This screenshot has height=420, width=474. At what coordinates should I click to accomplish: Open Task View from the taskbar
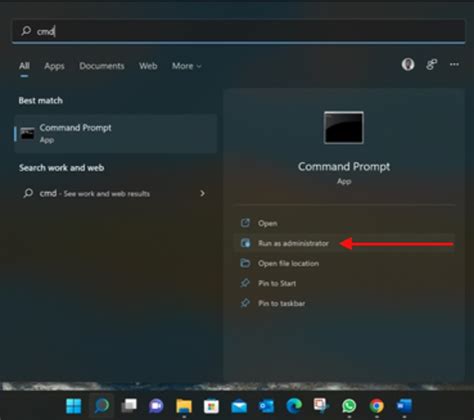tap(129, 406)
